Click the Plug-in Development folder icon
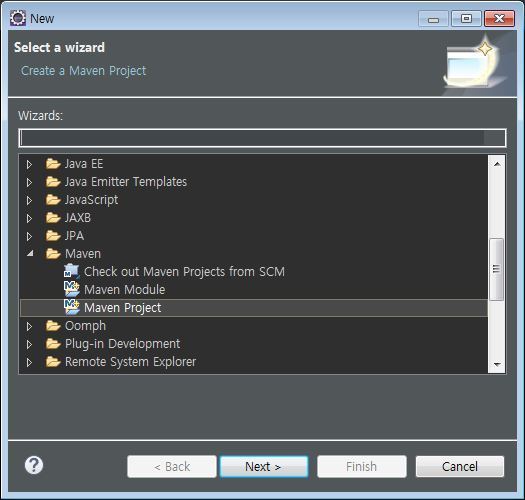 click(x=53, y=344)
